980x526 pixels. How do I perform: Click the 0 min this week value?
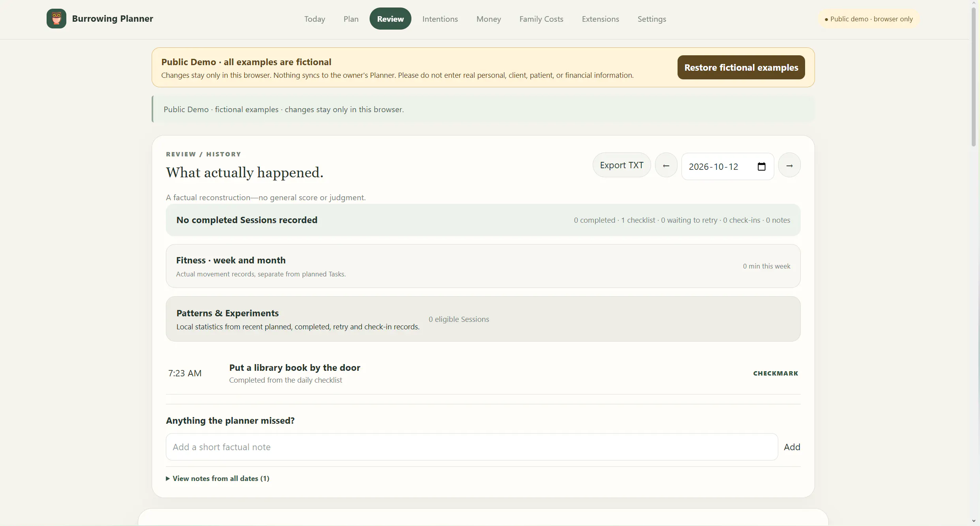(x=766, y=266)
